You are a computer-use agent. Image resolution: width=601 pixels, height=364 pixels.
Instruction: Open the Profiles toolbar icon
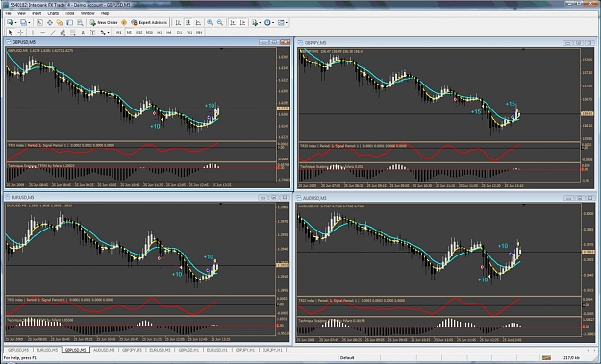click(23, 23)
